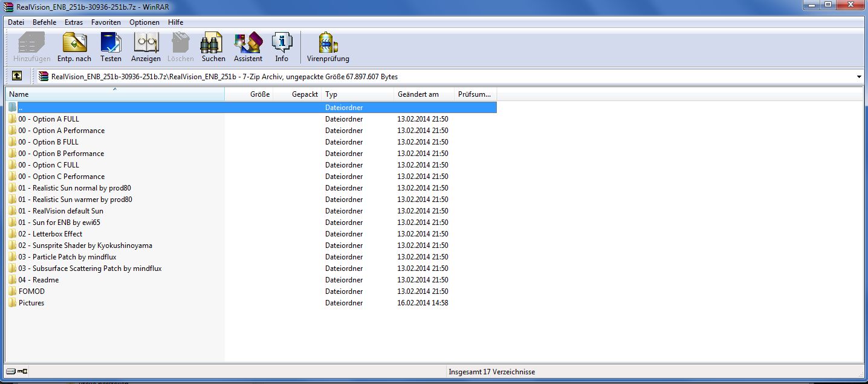868x384 pixels.
Task: Select folder '00 - Option A FULL'
Action: [48, 119]
